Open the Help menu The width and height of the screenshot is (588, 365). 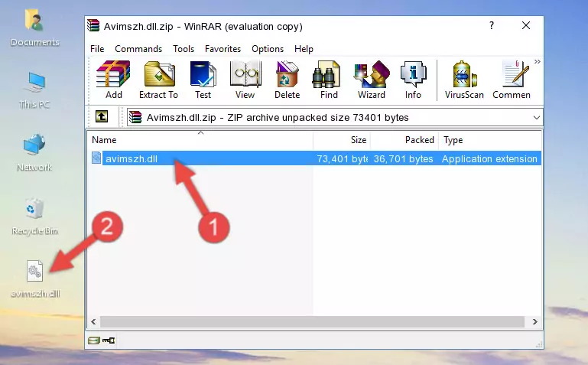(x=304, y=49)
